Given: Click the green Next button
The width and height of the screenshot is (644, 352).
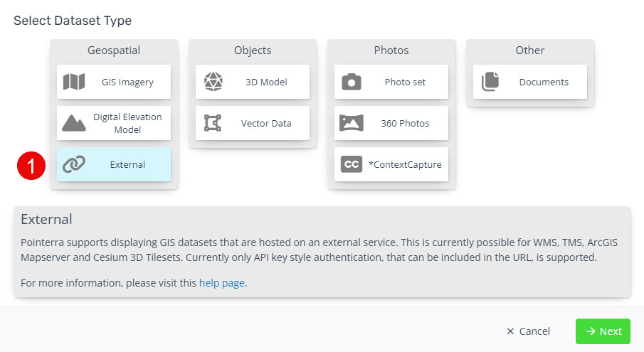Looking at the screenshot, I should point(603,331).
